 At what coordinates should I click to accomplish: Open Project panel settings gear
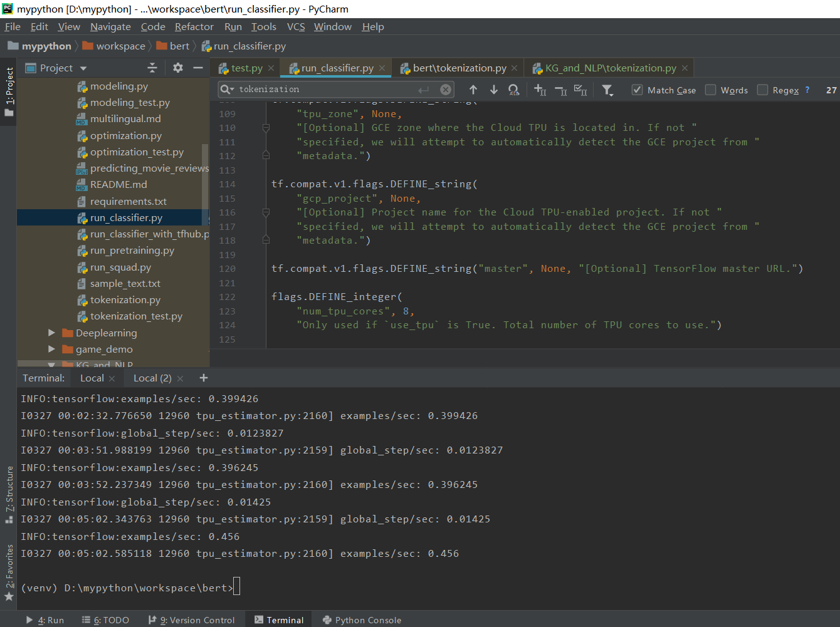[178, 68]
